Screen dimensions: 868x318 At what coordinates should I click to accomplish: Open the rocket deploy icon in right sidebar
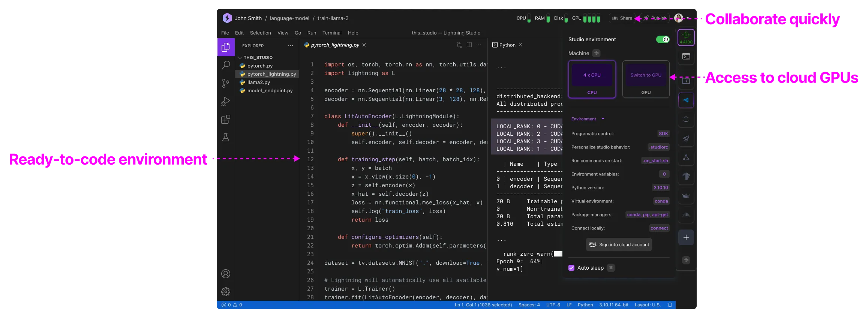point(686,138)
